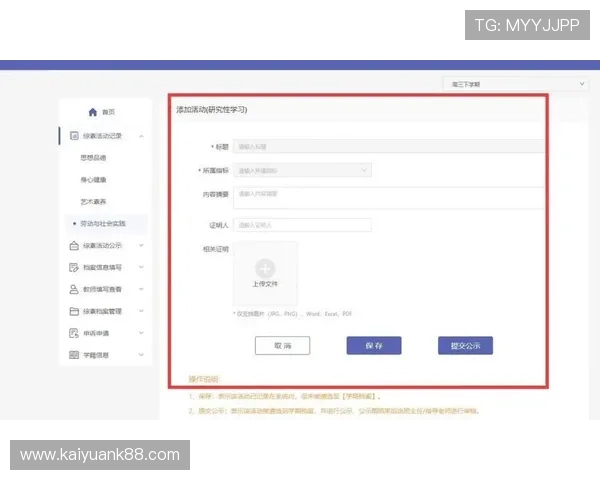Open the 身心健康 submenu item

[x=93, y=180]
